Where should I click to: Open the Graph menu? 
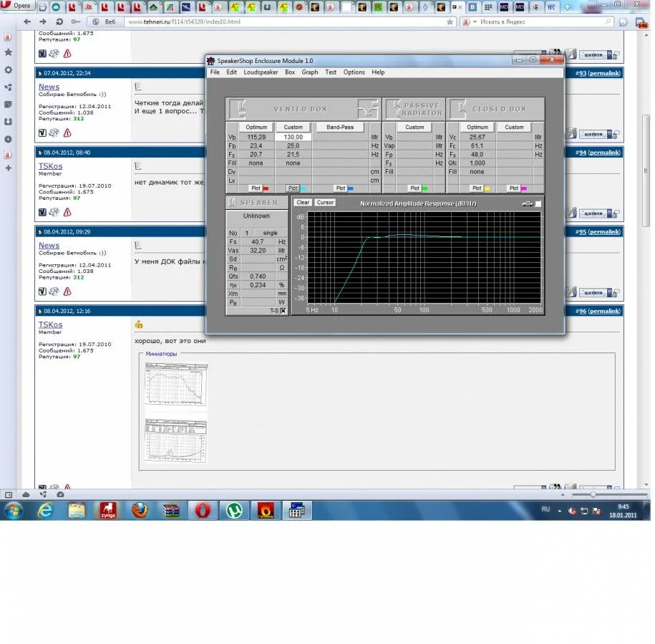[309, 72]
